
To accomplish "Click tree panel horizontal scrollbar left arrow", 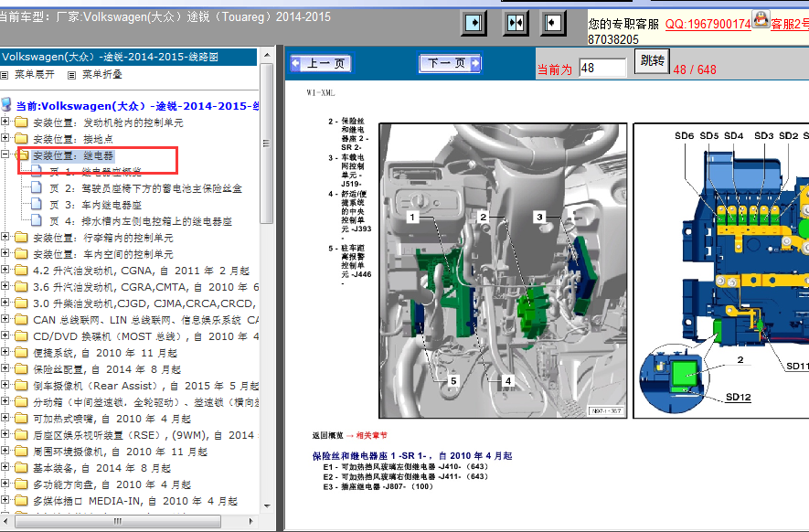I will point(7,521).
